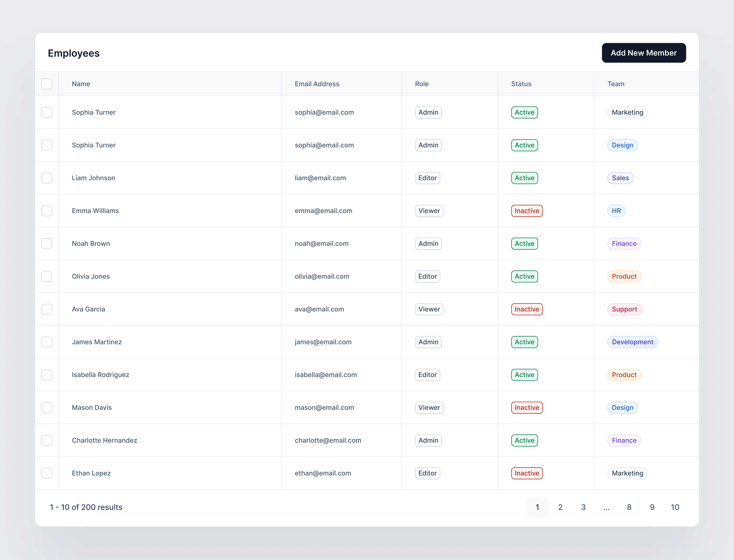Image resolution: width=734 pixels, height=560 pixels.
Task: Toggle the select-all checkbox in header
Action: pos(47,84)
